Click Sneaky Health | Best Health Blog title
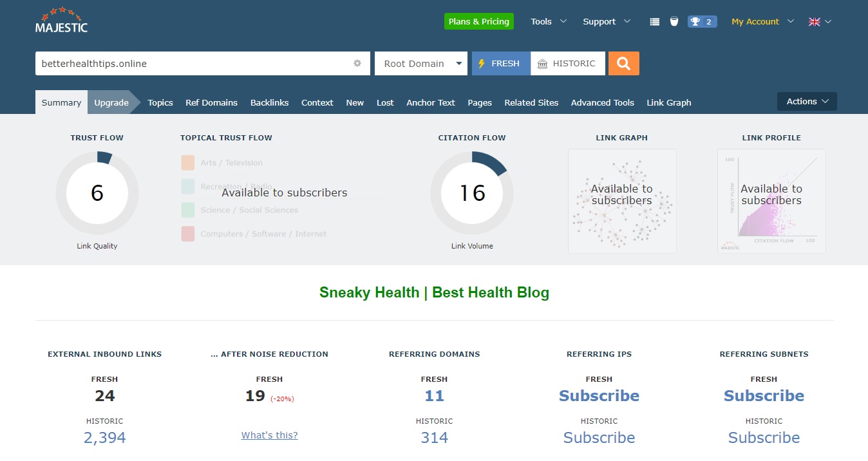The height and width of the screenshot is (461, 868). (x=434, y=292)
